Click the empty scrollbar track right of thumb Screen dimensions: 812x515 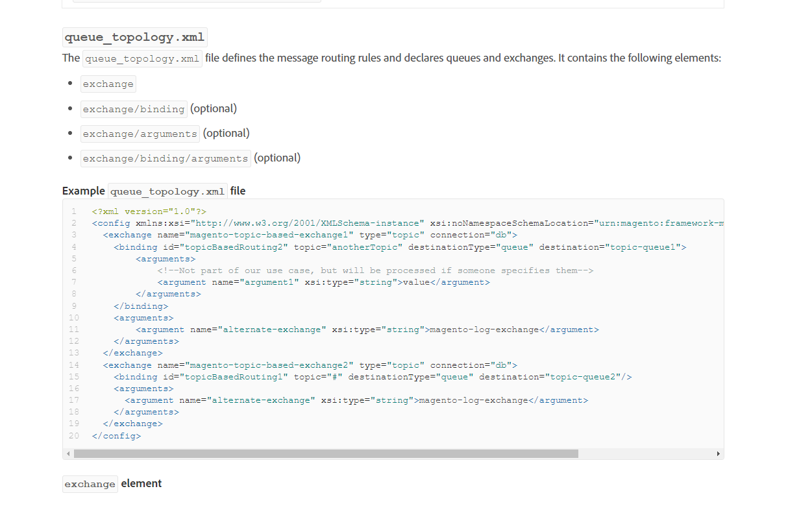coord(645,454)
